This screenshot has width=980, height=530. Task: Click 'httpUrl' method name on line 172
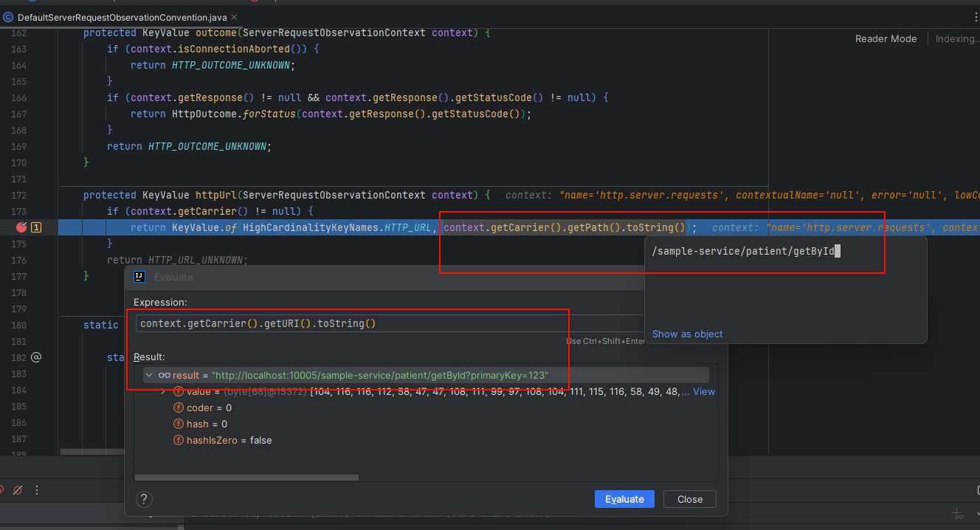216,195
